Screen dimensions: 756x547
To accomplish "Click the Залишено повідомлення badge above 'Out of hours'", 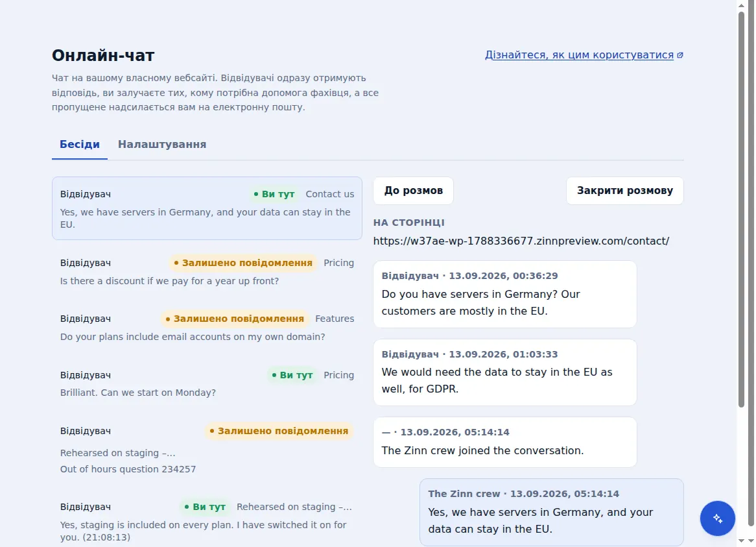I will coord(279,432).
